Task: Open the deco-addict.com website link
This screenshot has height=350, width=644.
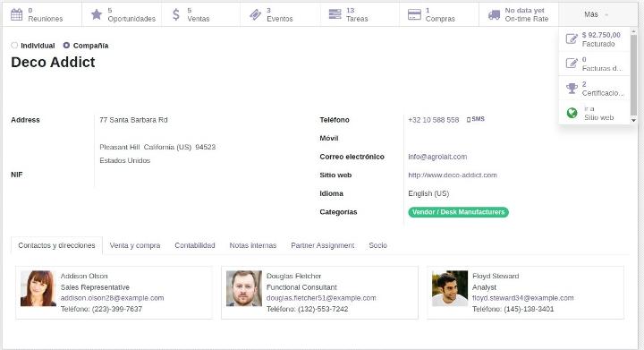Action: click(x=453, y=175)
